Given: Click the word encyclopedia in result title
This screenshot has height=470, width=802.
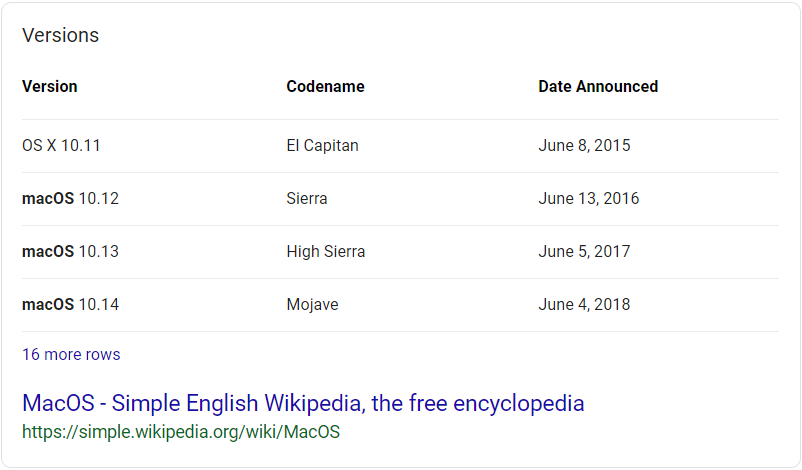Looking at the screenshot, I should coord(518,404).
